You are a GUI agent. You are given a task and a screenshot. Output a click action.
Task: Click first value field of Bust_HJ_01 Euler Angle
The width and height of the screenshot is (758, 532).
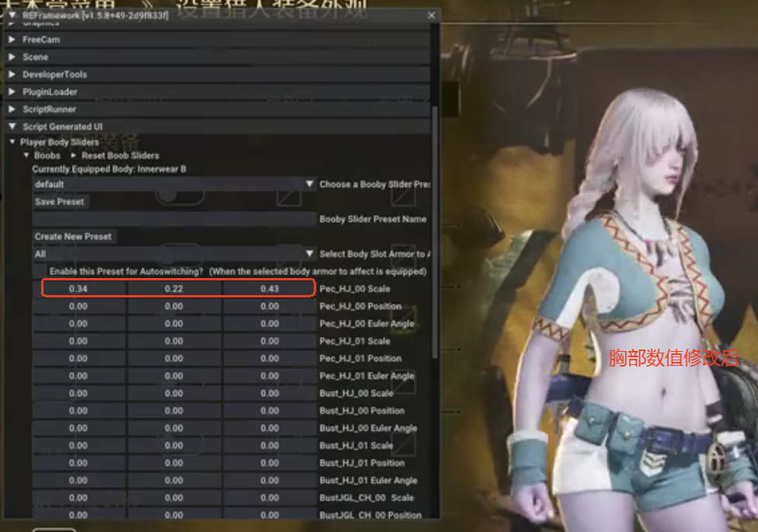click(x=78, y=480)
